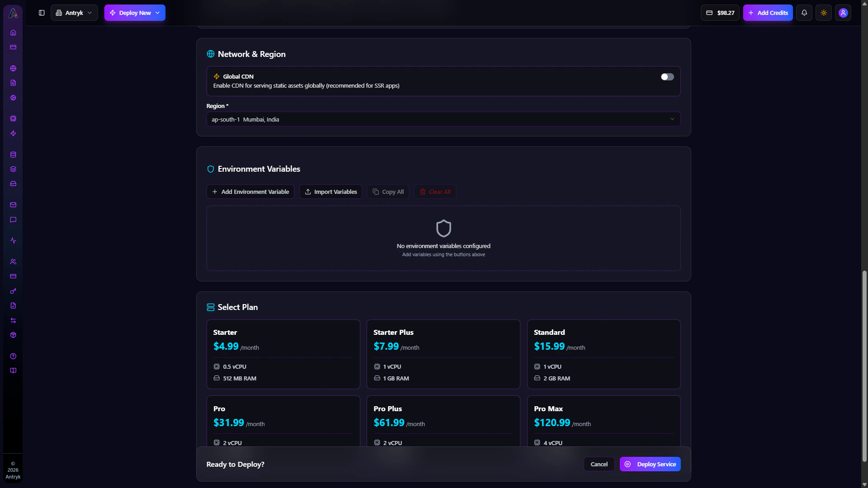Open the Antryk workspace dropdown
Image resolution: width=868 pixels, height=488 pixels.
point(74,13)
